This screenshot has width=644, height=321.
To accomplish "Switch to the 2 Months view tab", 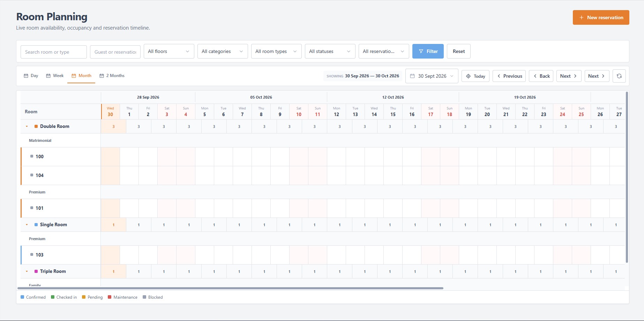I will [x=112, y=76].
